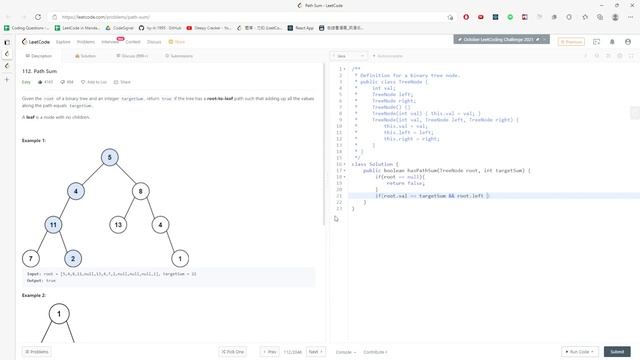The width and height of the screenshot is (640, 360).
Task: Click the site info lock icon
Action: tap(54, 17)
